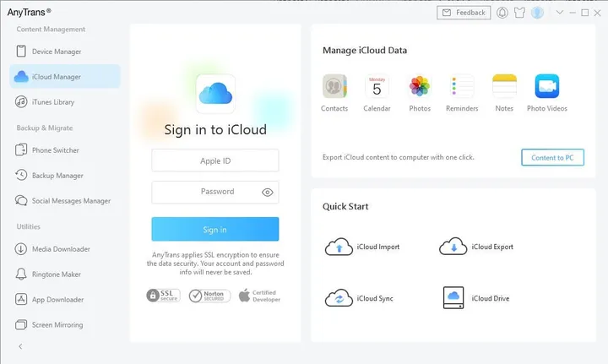Open Phone Switcher

(65, 150)
